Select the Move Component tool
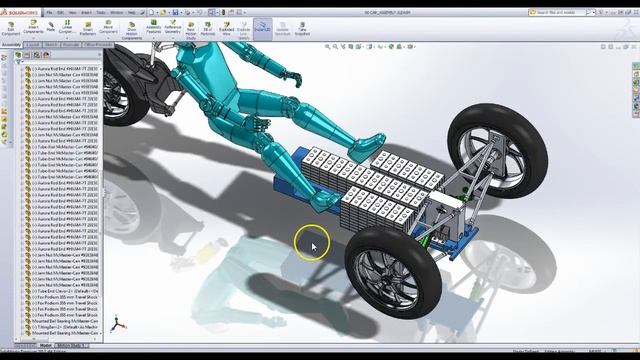 click(x=108, y=27)
